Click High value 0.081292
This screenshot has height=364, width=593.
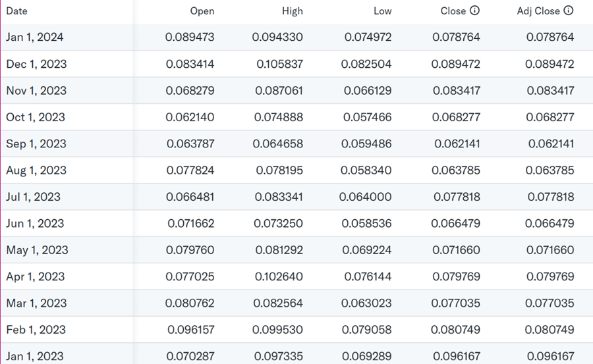click(x=279, y=250)
